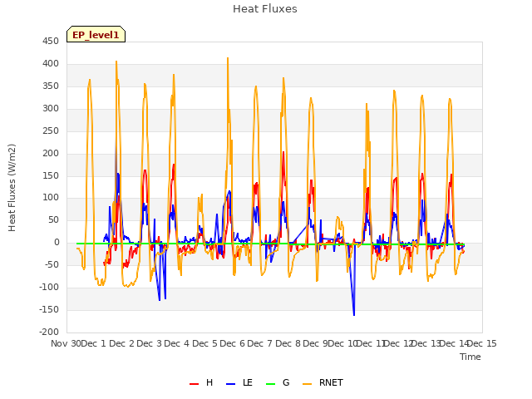Click the Dec 2 x-axis date label
Image resolution: width=532 pixels, height=399 pixels.
(122, 343)
